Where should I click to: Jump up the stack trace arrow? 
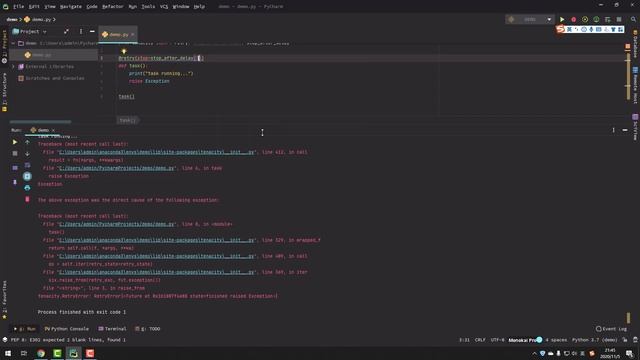pyautogui.click(x=27, y=142)
